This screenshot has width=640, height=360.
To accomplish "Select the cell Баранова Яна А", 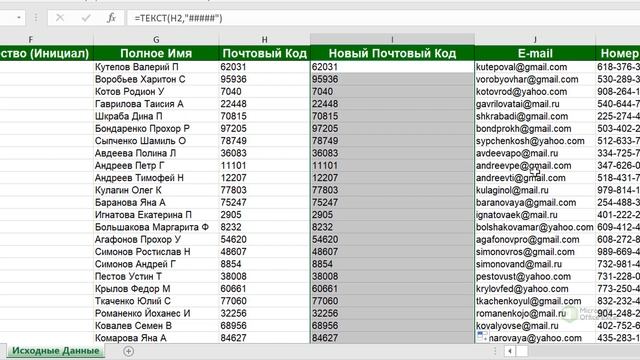I will [x=156, y=202].
